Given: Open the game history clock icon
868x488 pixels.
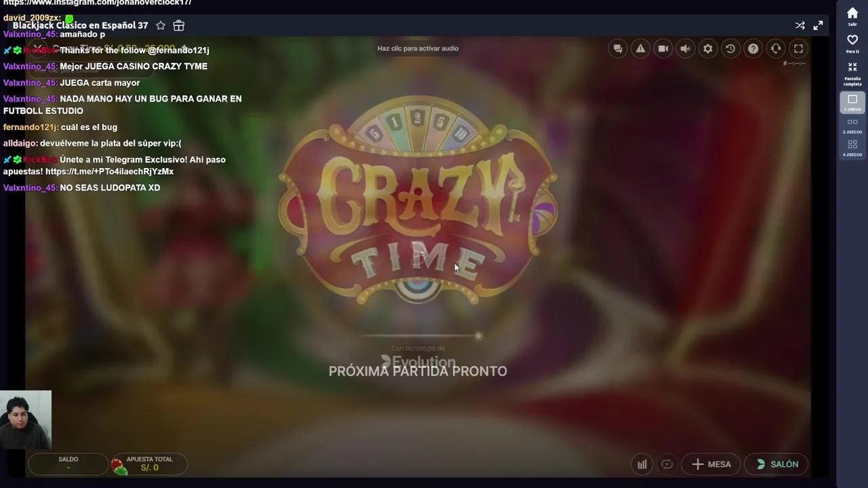Looking at the screenshot, I should [x=730, y=49].
